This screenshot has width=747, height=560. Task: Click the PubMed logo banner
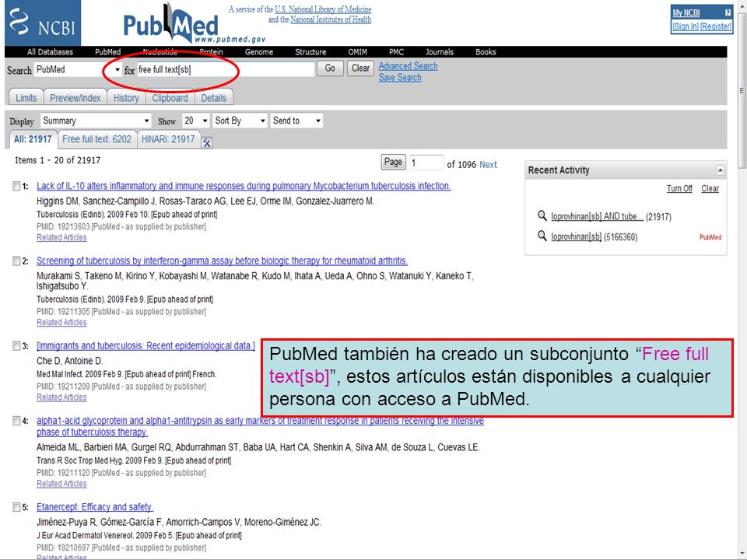click(195, 24)
